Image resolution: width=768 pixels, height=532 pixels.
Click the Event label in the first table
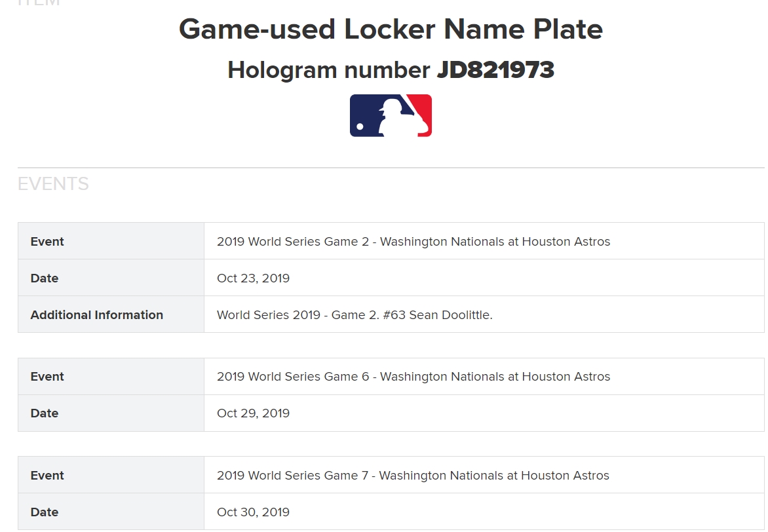click(47, 242)
